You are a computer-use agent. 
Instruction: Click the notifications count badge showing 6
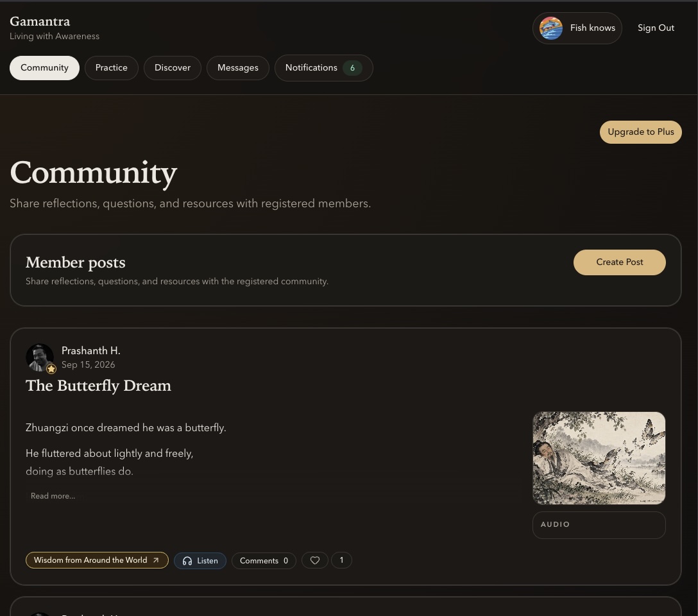click(352, 67)
